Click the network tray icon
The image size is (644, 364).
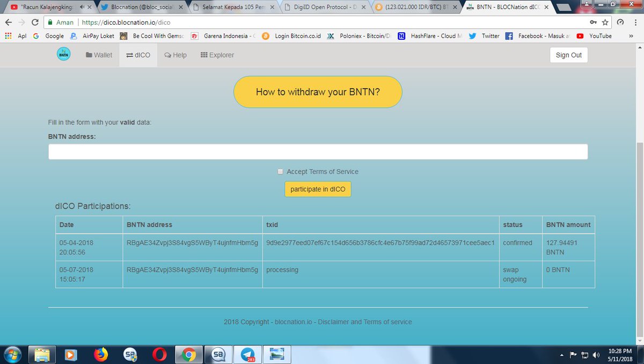[585, 355]
